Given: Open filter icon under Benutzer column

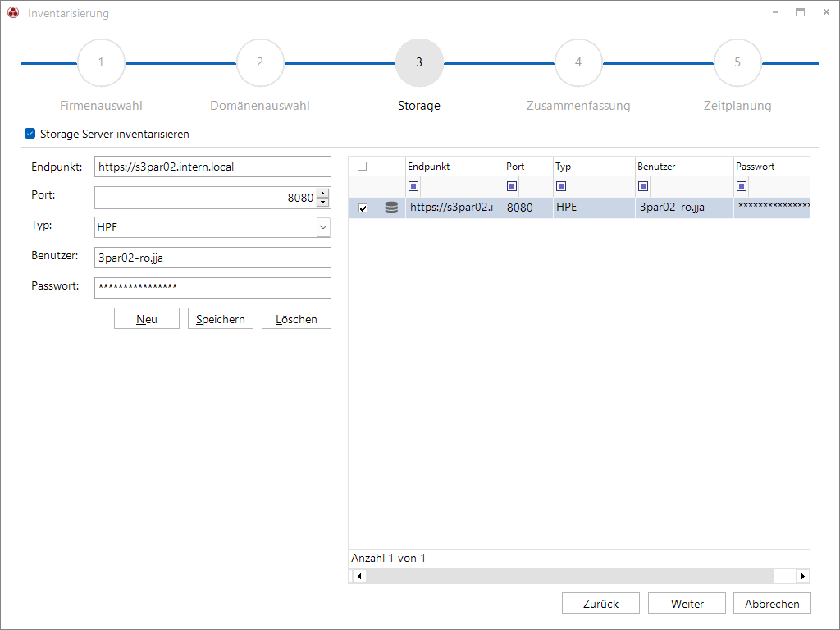Looking at the screenshot, I should [x=643, y=186].
